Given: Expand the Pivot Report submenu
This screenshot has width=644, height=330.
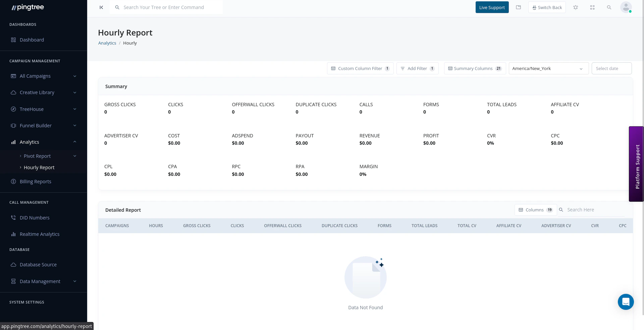Looking at the screenshot, I should tap(37, 156).
